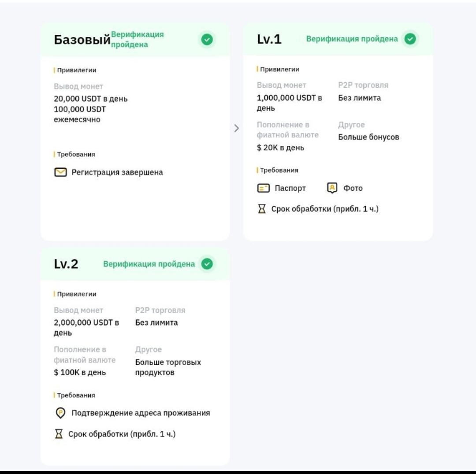Click the hourglass icon in Lv.1 card
Viewport: 476px width, 474px height.
[x=262, y=209]
